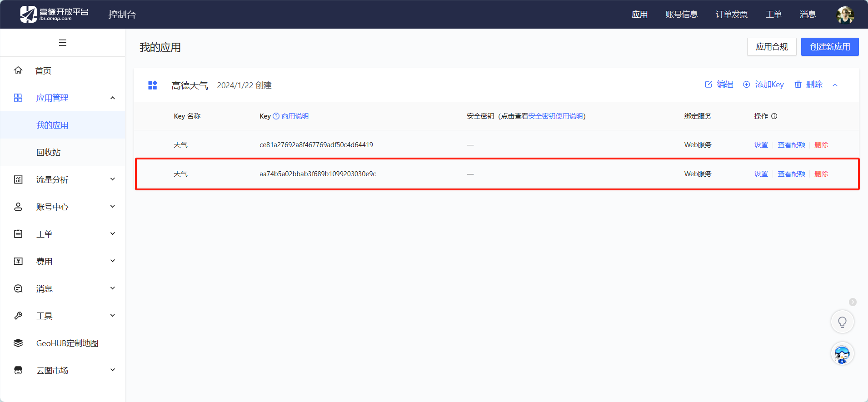Click the 流量分析 chart icon
Image resolution: width=868 pixels, height=402 pixels.
[x=18, y=179]
